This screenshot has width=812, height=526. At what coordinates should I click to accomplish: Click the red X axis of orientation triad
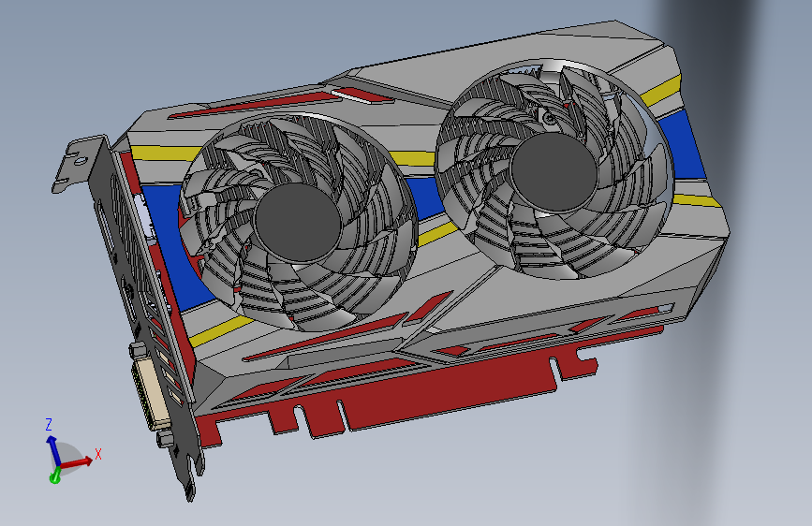(77, 461)
